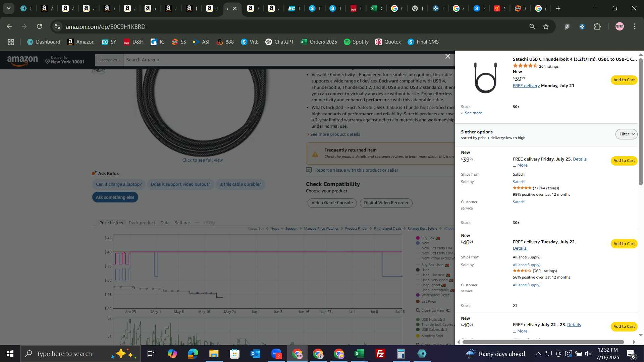The image size is (644, 362).
Task: Toggle Buy Box line in chart legend
Action: pyautogui.click(x=428, y=238)
